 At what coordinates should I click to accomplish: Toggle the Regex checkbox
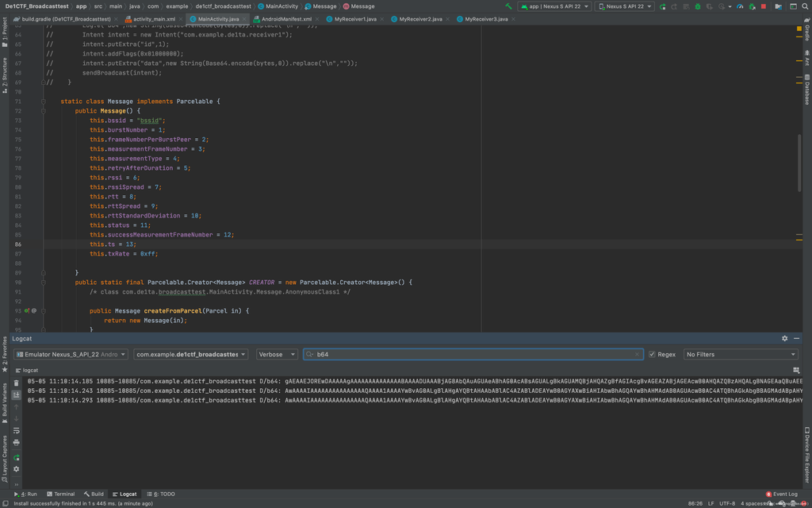(x=652, y=354)
